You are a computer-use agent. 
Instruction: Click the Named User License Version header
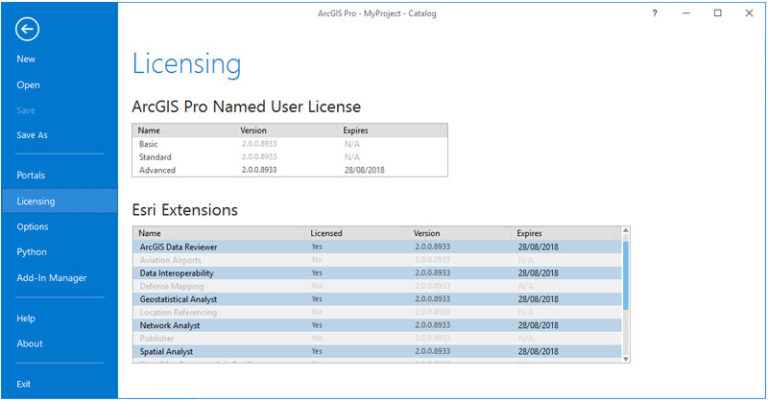pos(253,130)
